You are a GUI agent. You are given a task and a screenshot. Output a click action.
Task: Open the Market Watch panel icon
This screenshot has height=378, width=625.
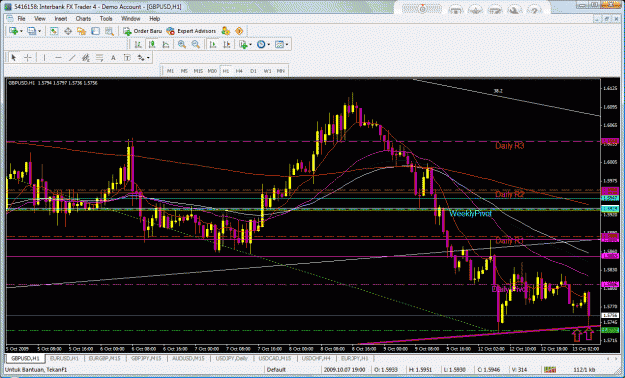click(x=54, y=31)
